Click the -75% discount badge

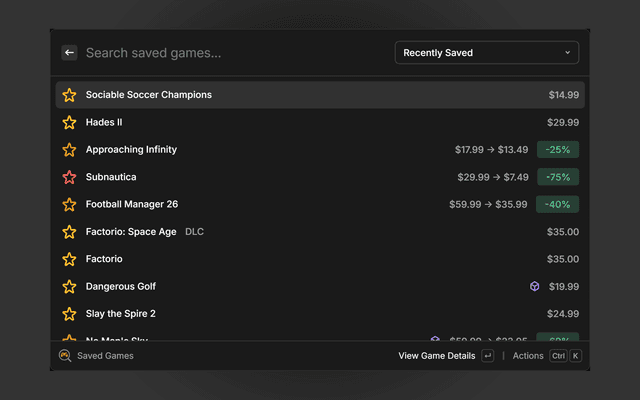558,177
